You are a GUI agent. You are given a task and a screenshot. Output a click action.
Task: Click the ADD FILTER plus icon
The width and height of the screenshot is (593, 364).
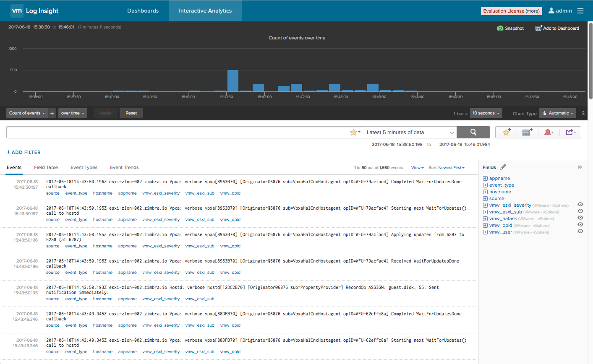8,152
